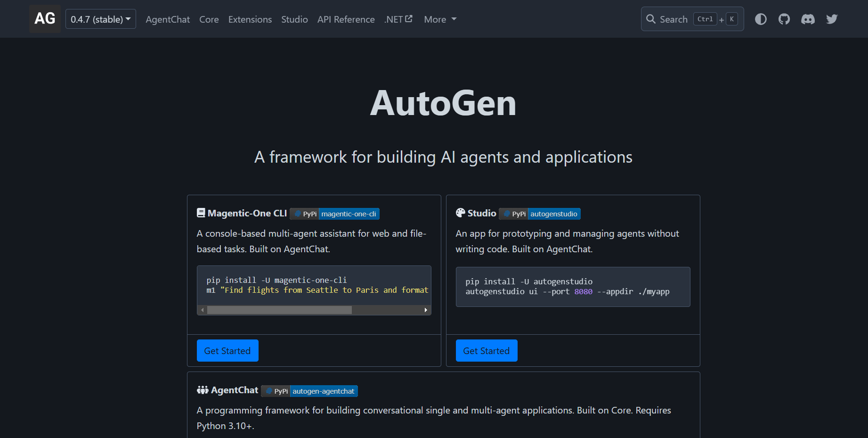Screen dimensions: 868x438
Task: Click the external-link icon next to .NET
Action: pos(409,19)
